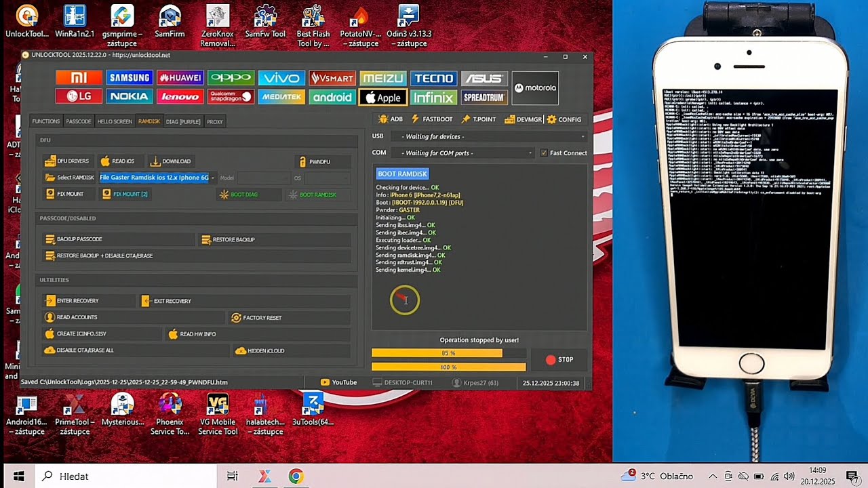
Task: Select the Nokia brand tile
Action: 129,97
